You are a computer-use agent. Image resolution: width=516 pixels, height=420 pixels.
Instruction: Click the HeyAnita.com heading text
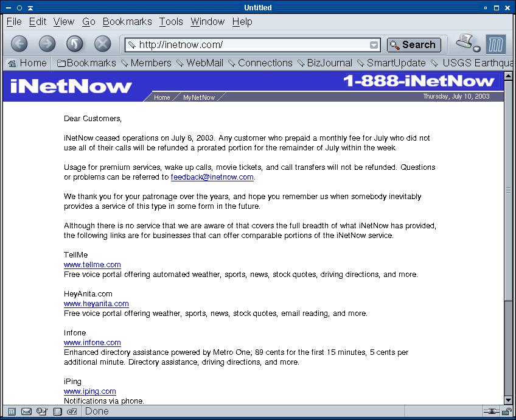click(88, 293)
